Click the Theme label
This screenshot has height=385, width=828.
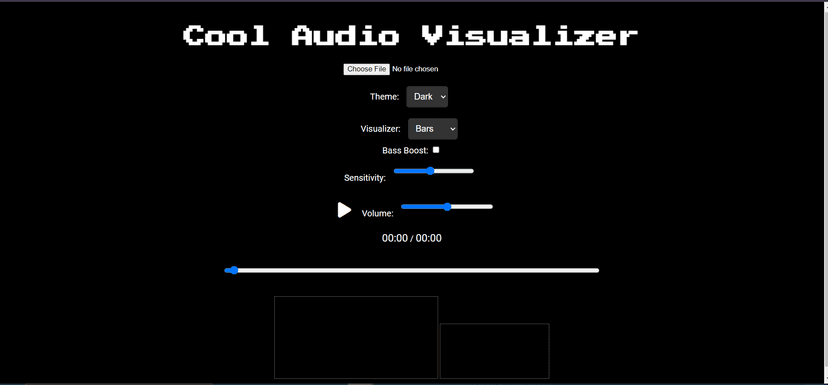tap(384, 97)
